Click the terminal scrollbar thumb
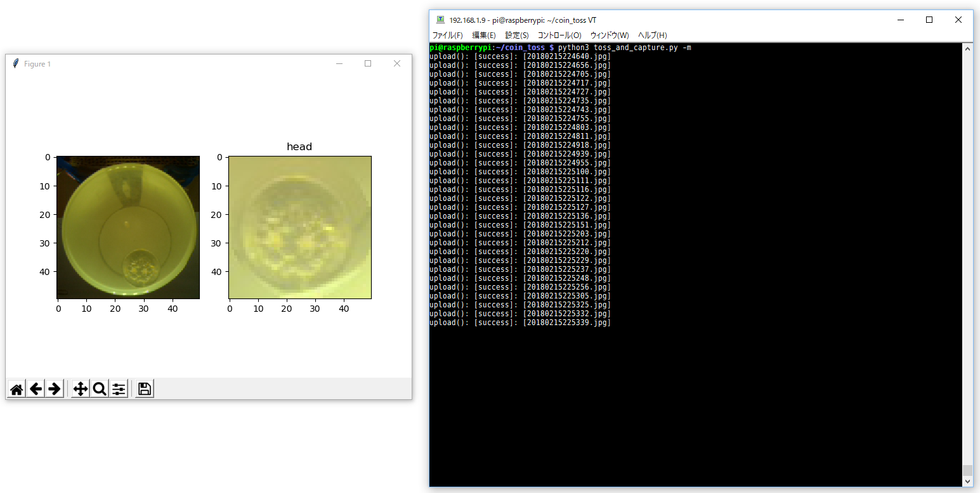The width and height of the screenshot is (980, 493). [x=967, y=470]
